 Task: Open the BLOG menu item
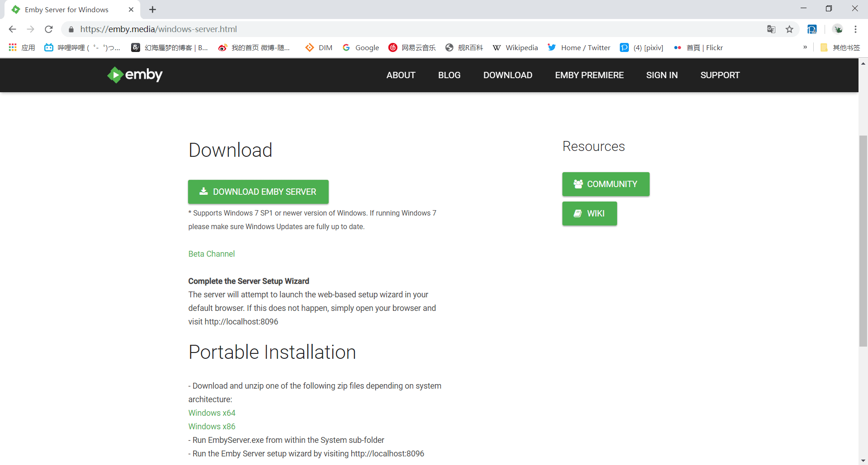click(449, 75)
